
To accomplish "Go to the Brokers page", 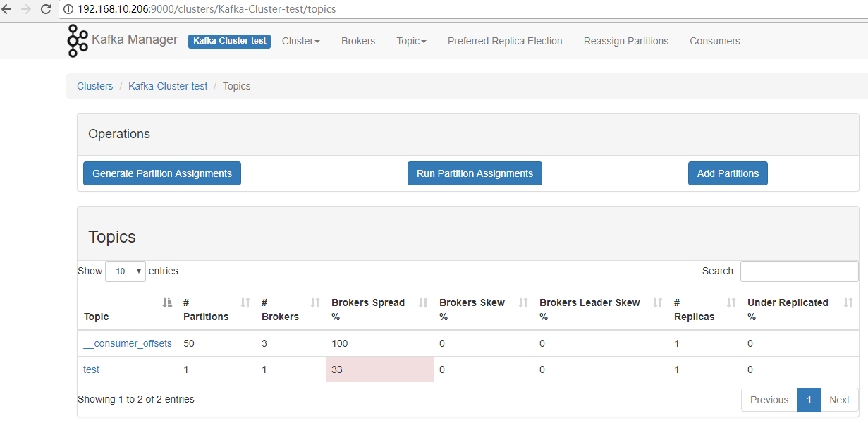I will tap(358, 41).
